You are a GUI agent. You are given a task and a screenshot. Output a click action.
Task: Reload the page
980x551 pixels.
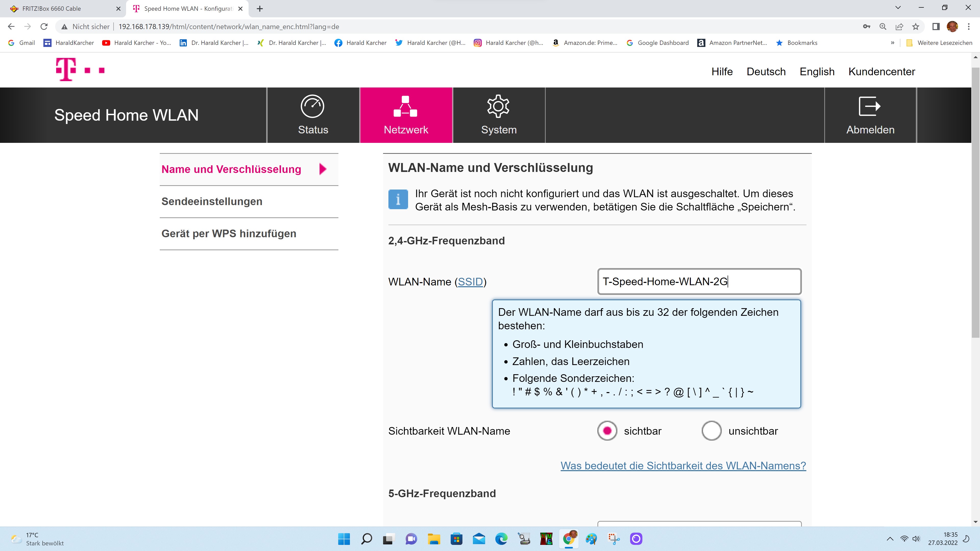click(x=44, y=27)
